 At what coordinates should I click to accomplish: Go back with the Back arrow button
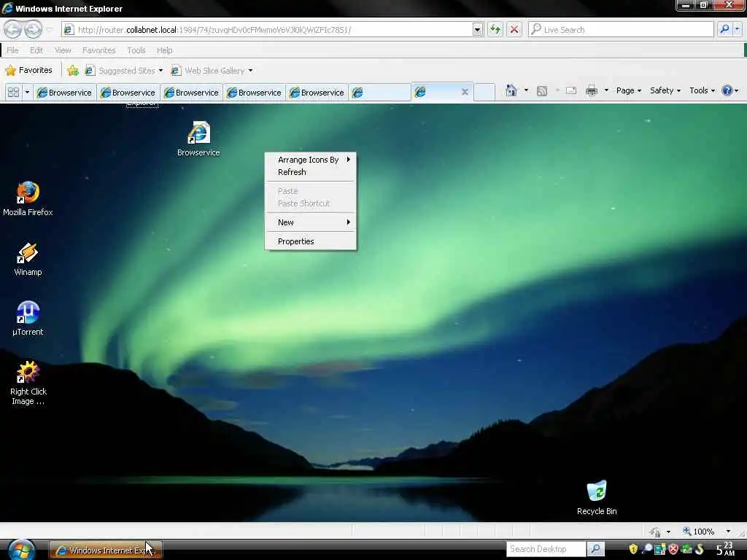tap(13, 29)
